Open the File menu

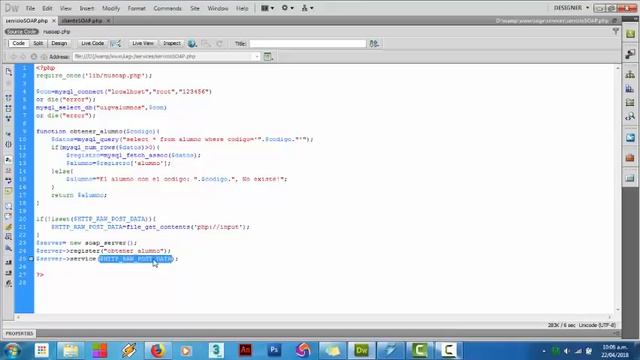pos(30,8)
